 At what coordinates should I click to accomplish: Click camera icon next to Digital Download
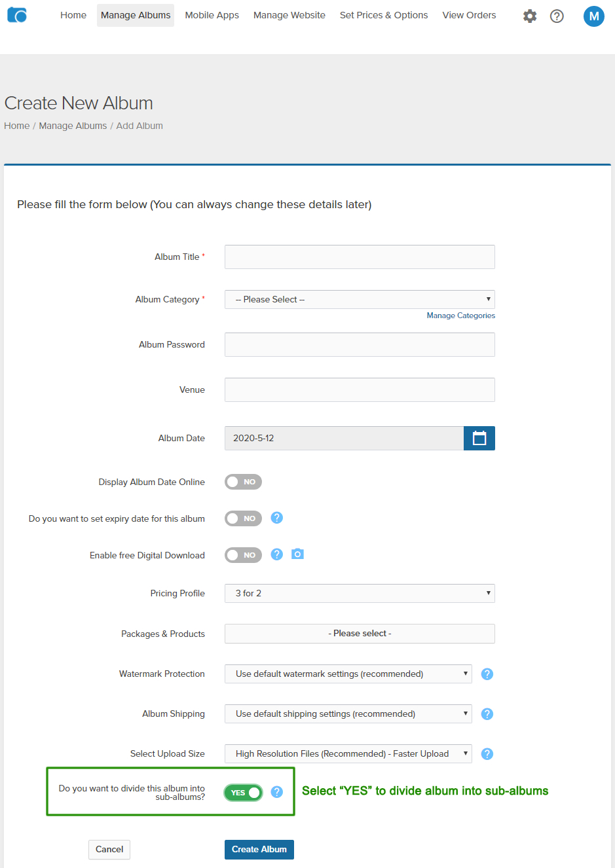tap(297, 554)
